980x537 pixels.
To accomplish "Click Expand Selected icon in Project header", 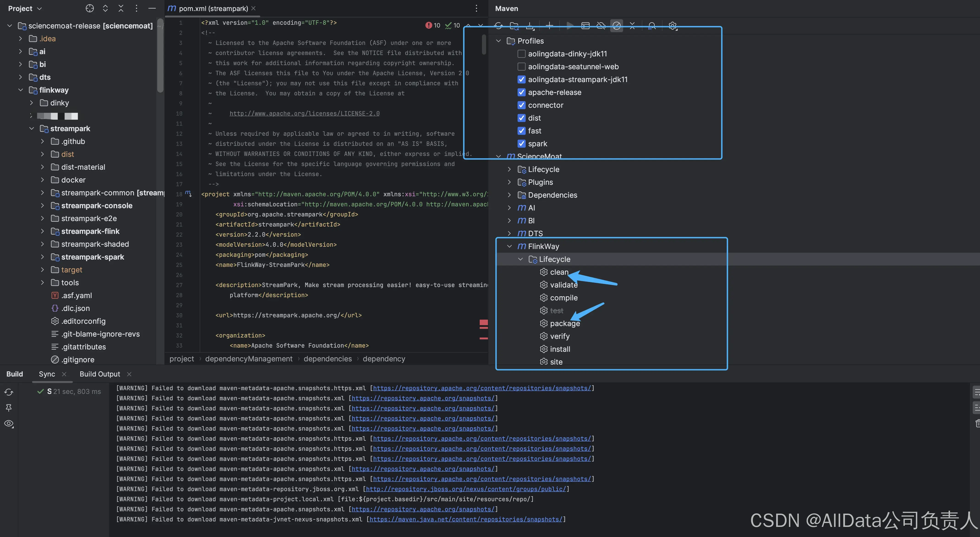I will tap(105, 8).
